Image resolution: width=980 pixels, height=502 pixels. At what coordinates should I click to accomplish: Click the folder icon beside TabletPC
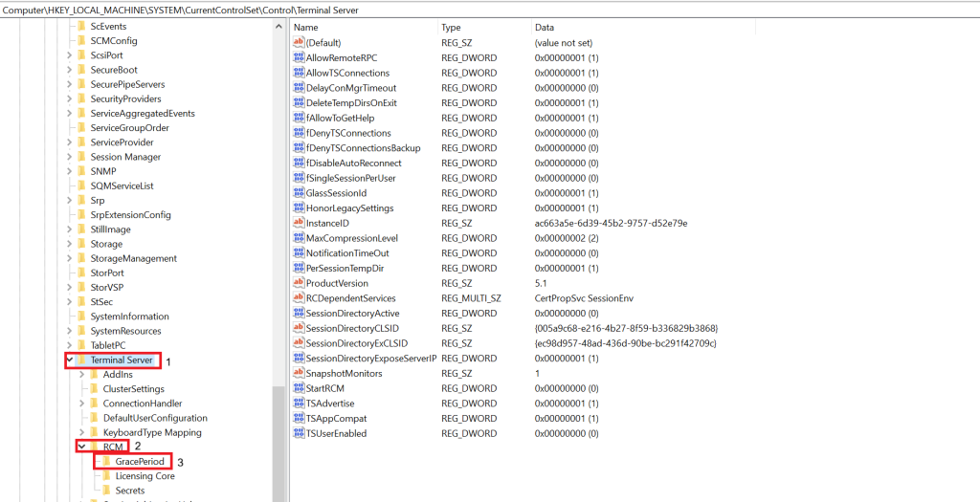click(x=81, y=345)
